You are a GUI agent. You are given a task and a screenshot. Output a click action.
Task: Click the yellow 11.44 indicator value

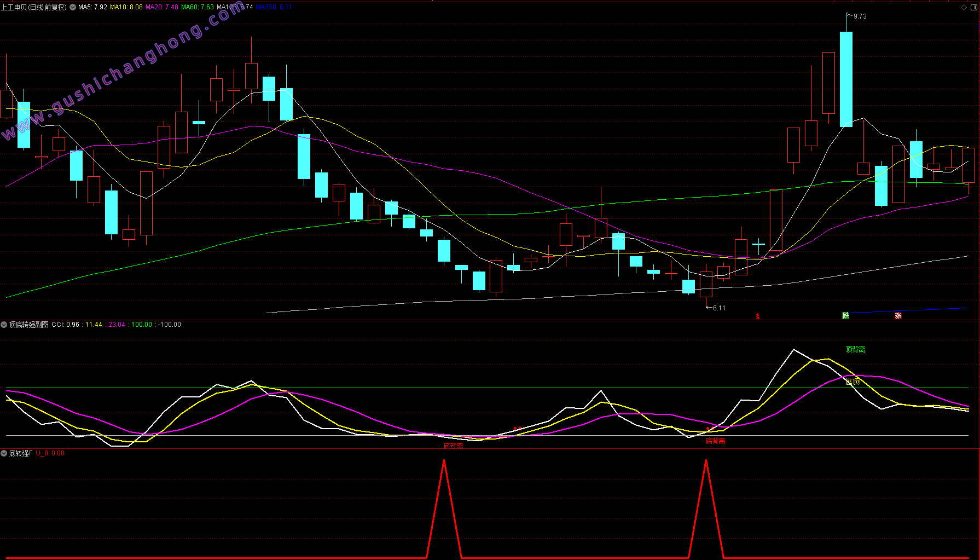(x=94, y=325)
